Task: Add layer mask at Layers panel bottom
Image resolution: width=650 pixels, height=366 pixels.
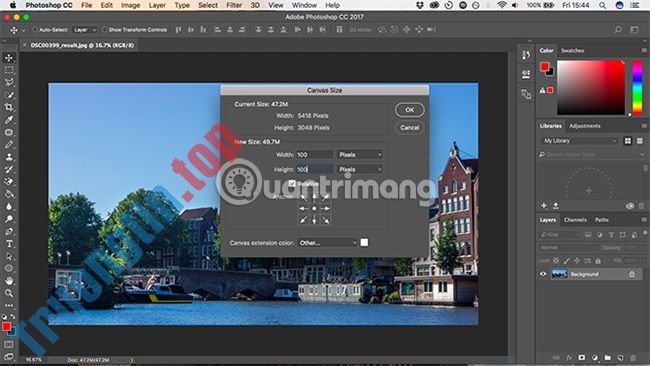Action: pos(582,357)
